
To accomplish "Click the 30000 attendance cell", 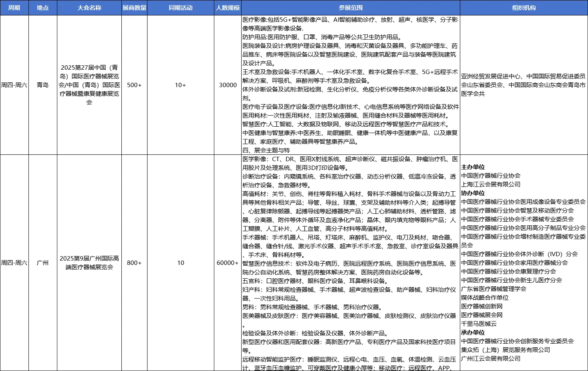I will click(228, 85).
